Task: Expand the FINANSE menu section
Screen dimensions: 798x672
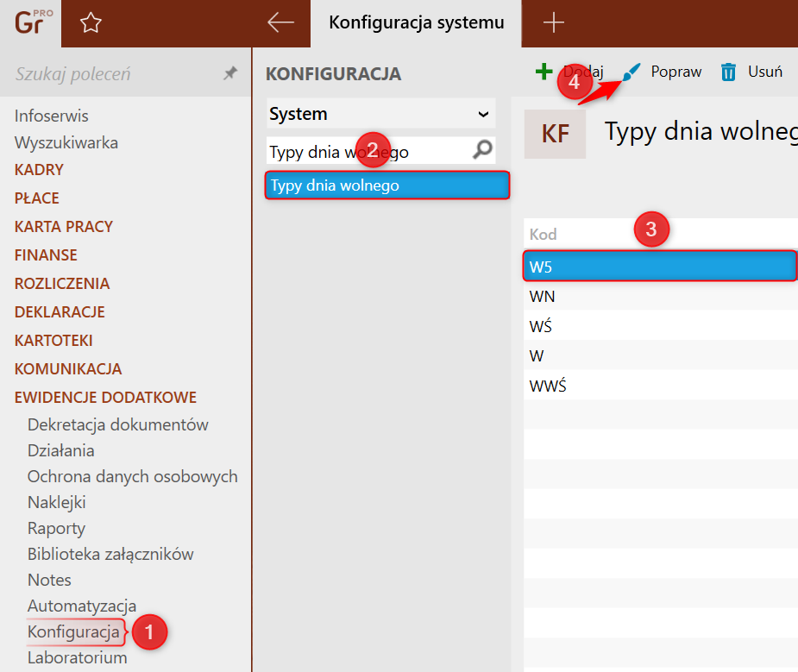Action: coord(46,254)
